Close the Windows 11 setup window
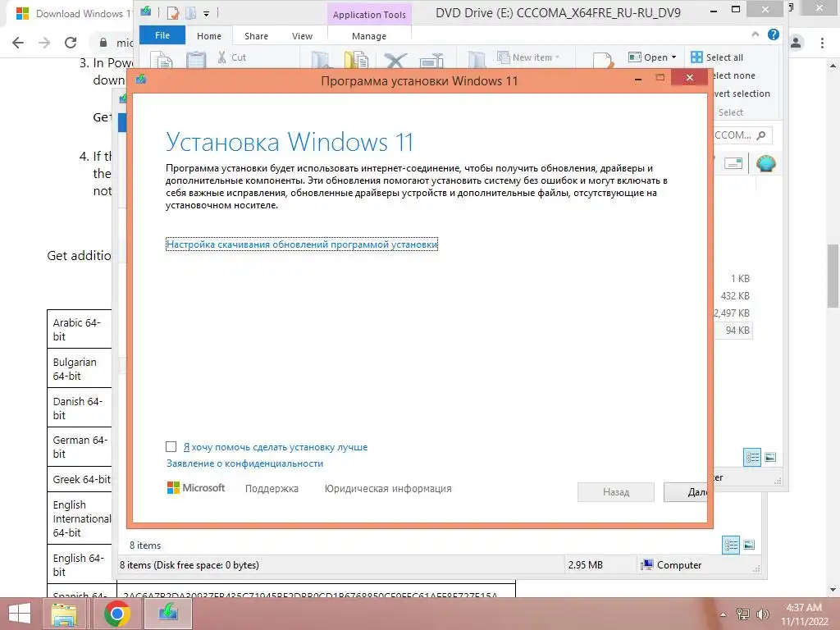The height and width of the screenshot is (630, 840). pos(689,78)
